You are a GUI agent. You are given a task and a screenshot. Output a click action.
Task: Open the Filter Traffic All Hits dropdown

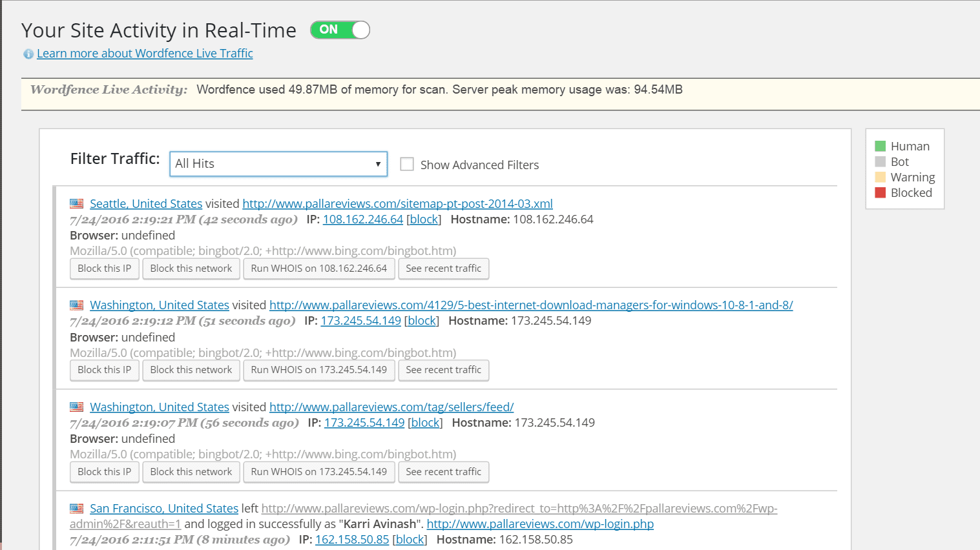pyautogui.click(x=278, y=164)
